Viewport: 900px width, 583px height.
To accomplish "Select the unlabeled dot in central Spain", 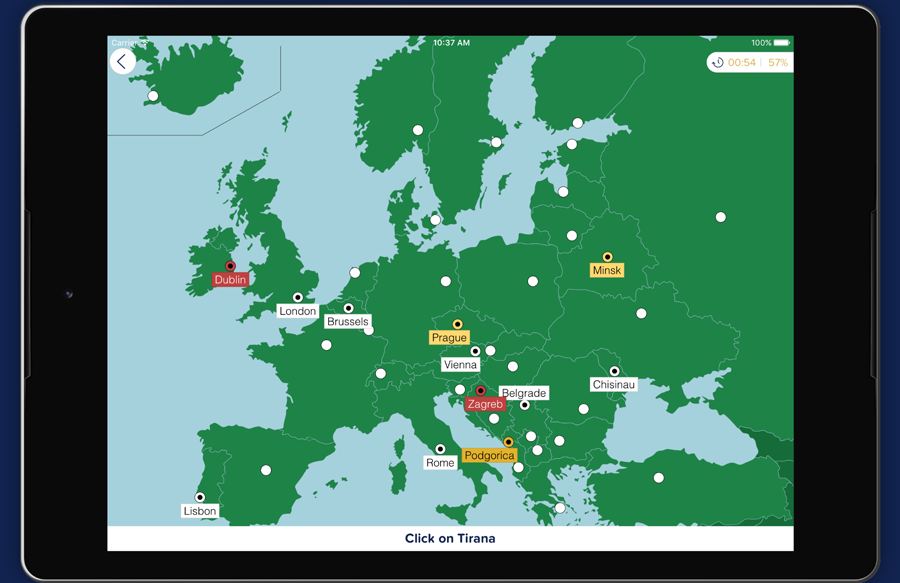I will tap(265, 469).
